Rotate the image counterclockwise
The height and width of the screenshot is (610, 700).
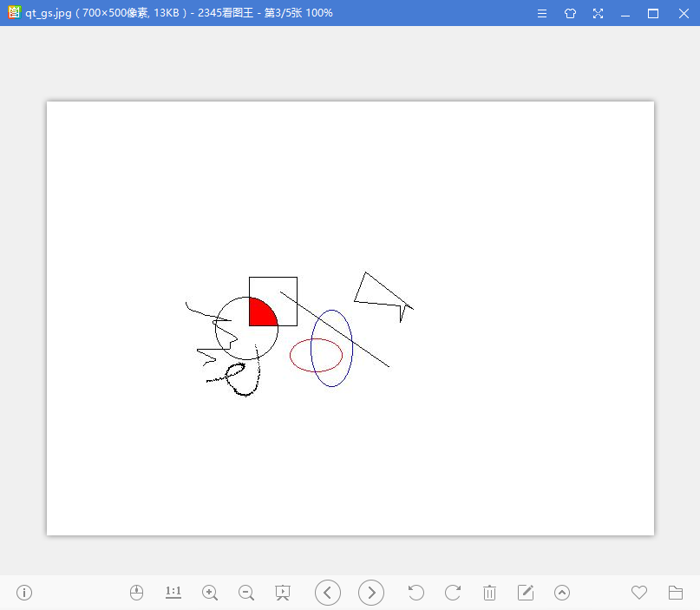[416, 593]
